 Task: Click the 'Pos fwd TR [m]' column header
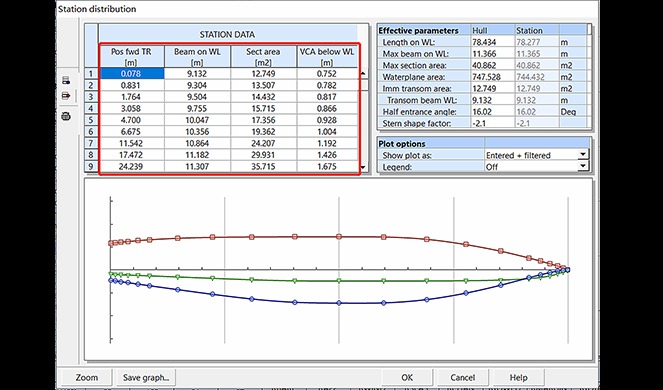tap(132, 56)
